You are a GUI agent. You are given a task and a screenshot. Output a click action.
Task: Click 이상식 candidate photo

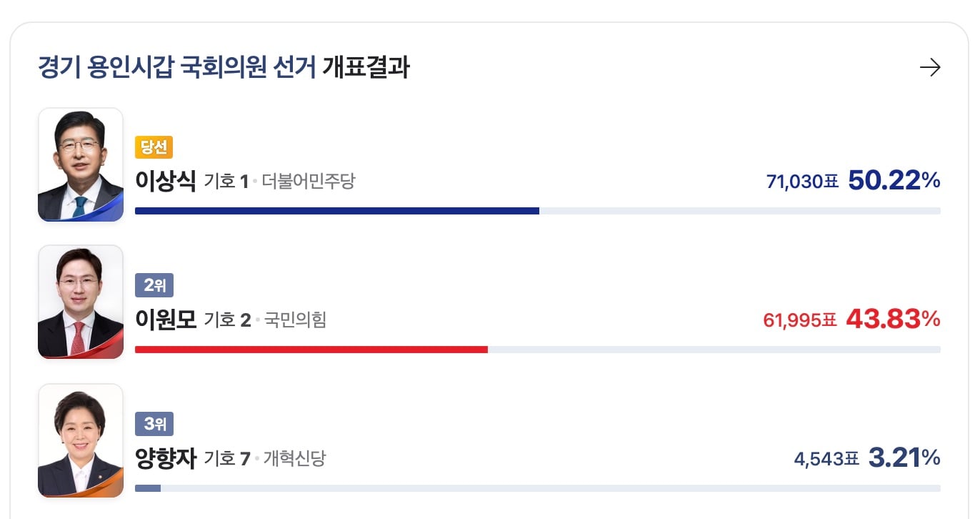click(81, 164)
